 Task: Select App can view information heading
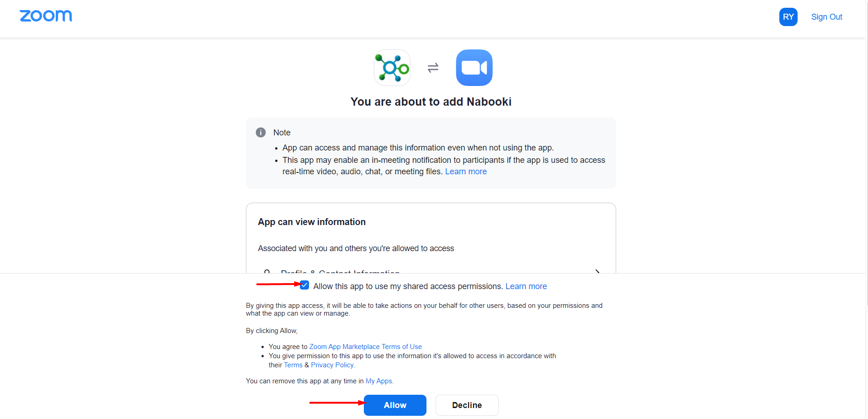(x=312, y=222)
